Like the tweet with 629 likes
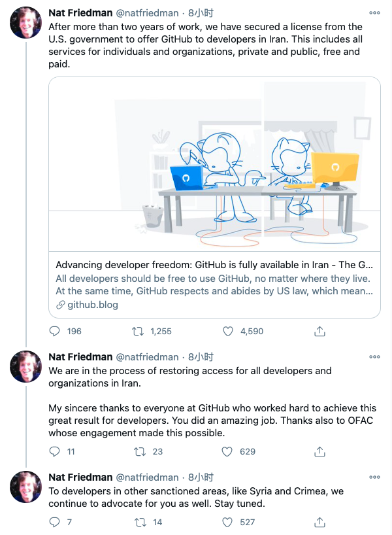Image resolution: width=392 pixels, height=535 pixels. click(227, 451)
